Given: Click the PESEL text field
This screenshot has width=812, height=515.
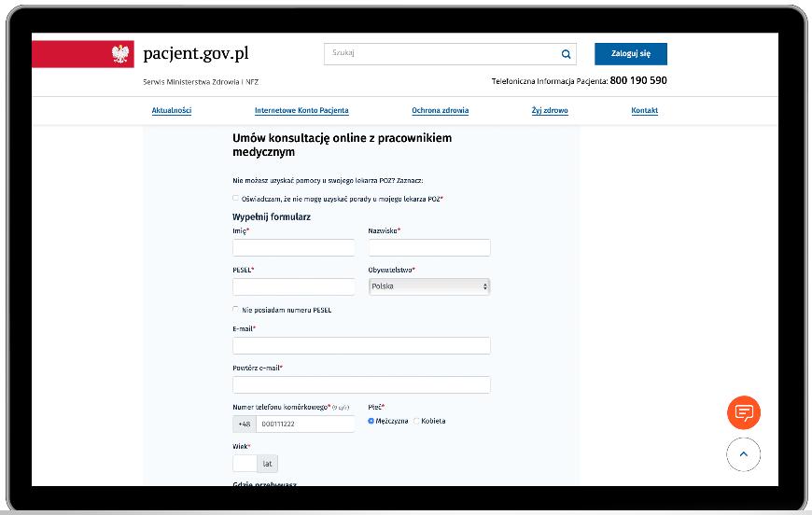Looking at the screenshot, I should pyautogui.click(x=294, y=286).
